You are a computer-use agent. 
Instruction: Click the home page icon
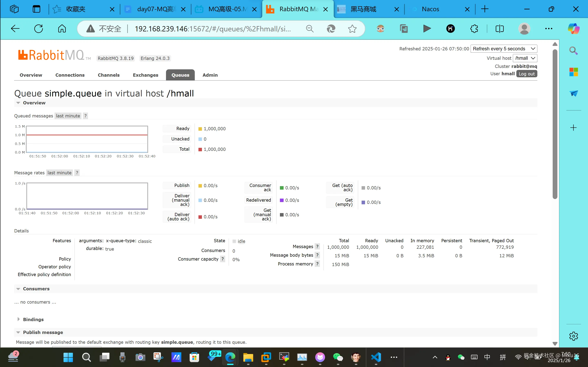[x=62, y=29]
